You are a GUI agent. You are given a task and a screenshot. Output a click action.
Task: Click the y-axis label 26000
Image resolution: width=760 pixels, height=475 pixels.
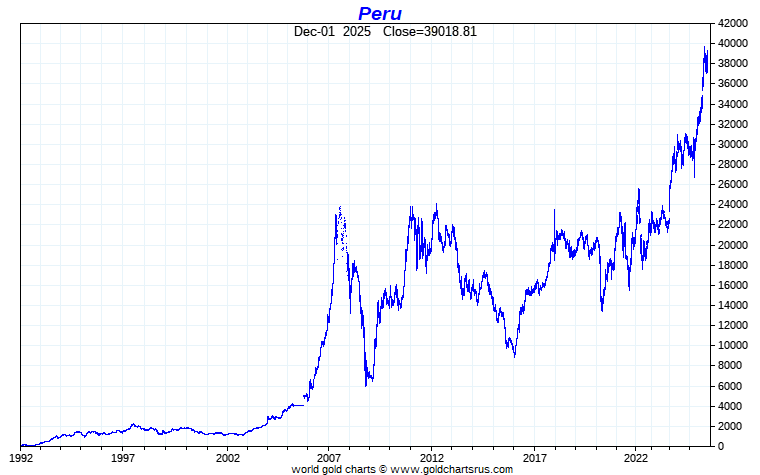(x=732, y=185)
